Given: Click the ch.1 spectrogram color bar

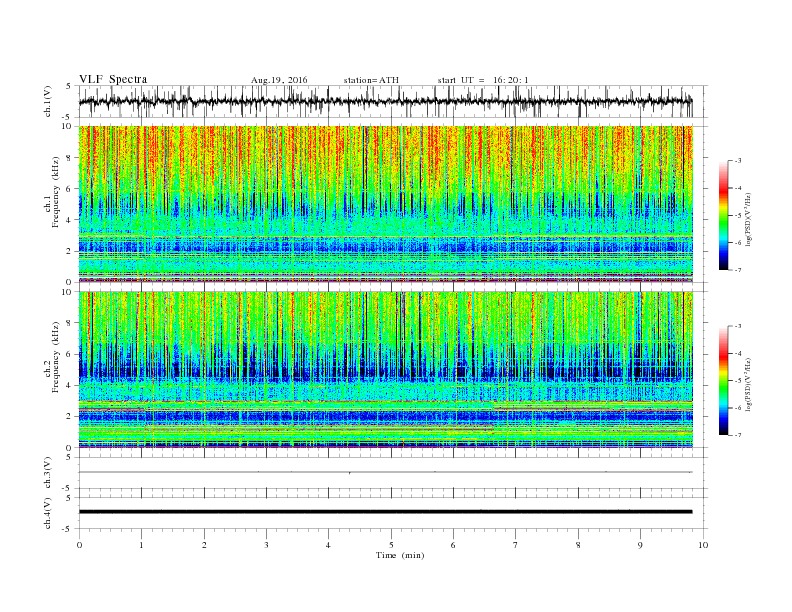Looking at the screenshot, I should click(723, 215).
